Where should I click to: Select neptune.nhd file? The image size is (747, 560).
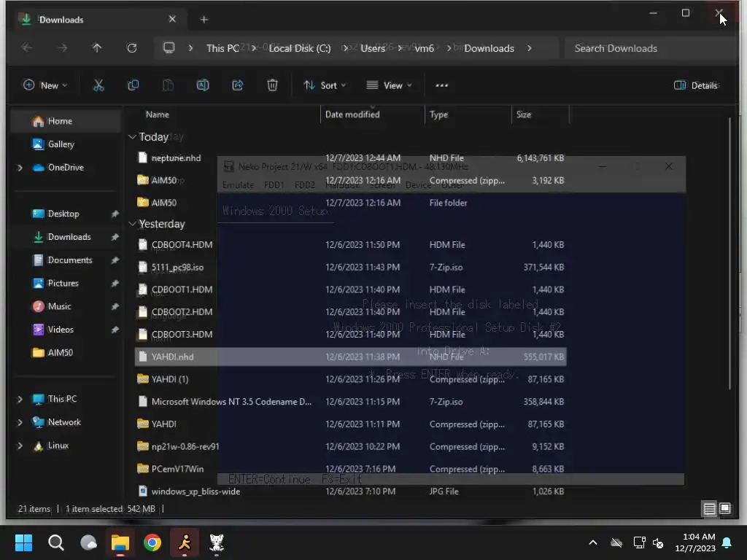coord(350,158)
